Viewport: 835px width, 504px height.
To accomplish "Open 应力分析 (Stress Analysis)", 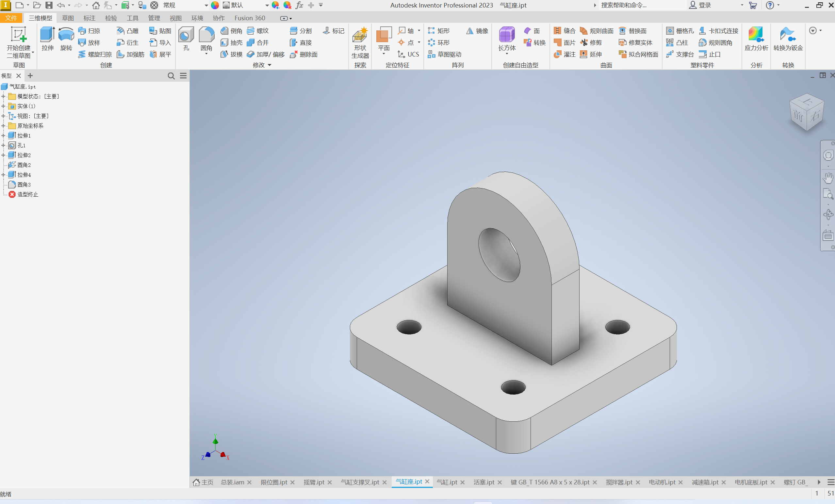I will pos(756,39).
